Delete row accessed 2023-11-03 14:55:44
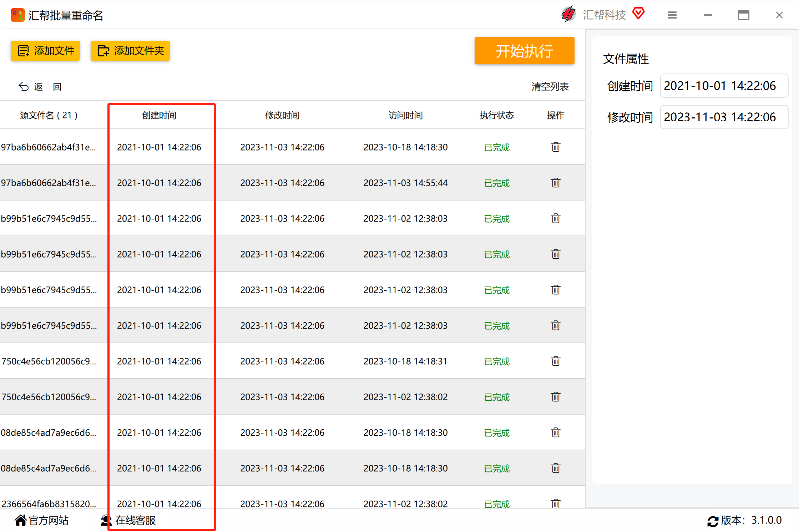799x532 pixels. [556, 183]
